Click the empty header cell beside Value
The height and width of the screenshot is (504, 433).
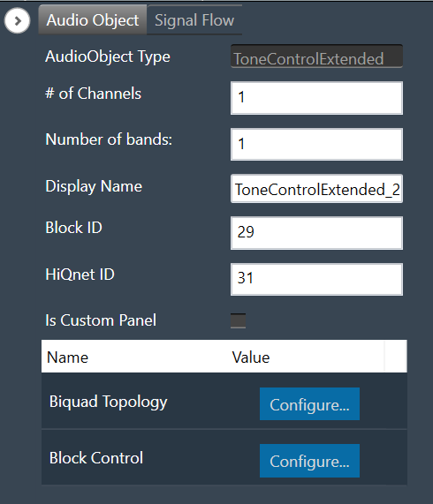[x=395, y=357]
